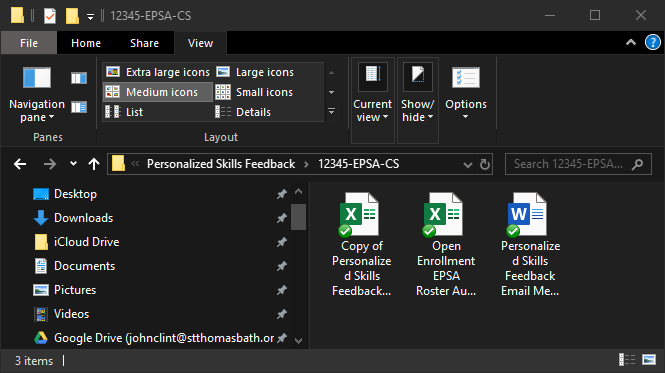This screenshot has height=373, width=665.
Task: Click the path overflow chevrons in address bar
Action: (135, 164)
